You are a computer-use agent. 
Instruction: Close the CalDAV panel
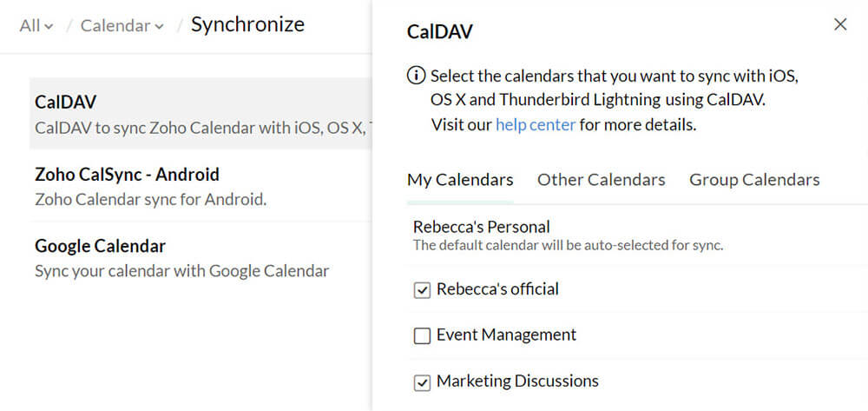(840, 24)
